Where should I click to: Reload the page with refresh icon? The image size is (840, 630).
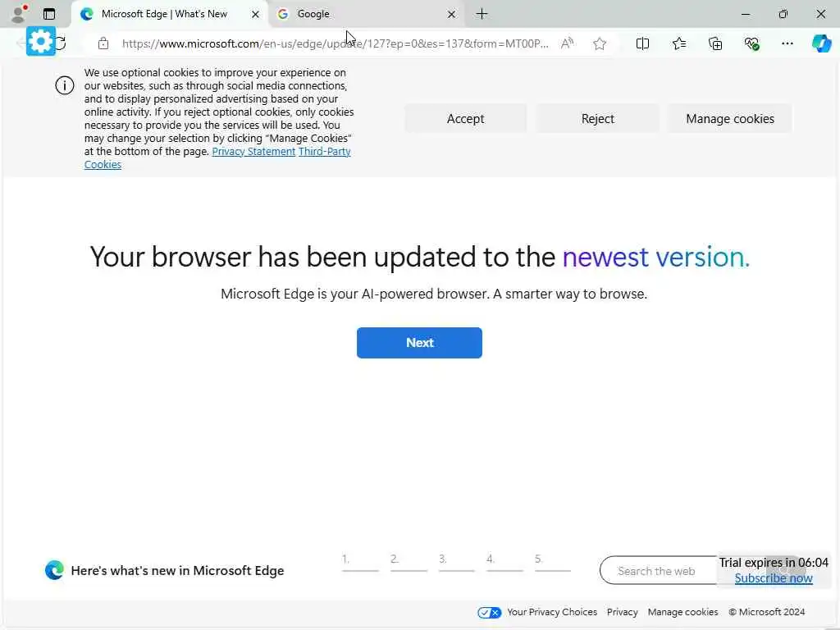click(61, 43)
